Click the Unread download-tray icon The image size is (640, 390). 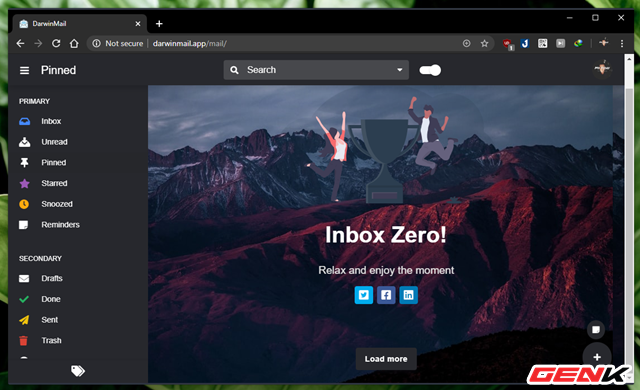tap(24, 142)
